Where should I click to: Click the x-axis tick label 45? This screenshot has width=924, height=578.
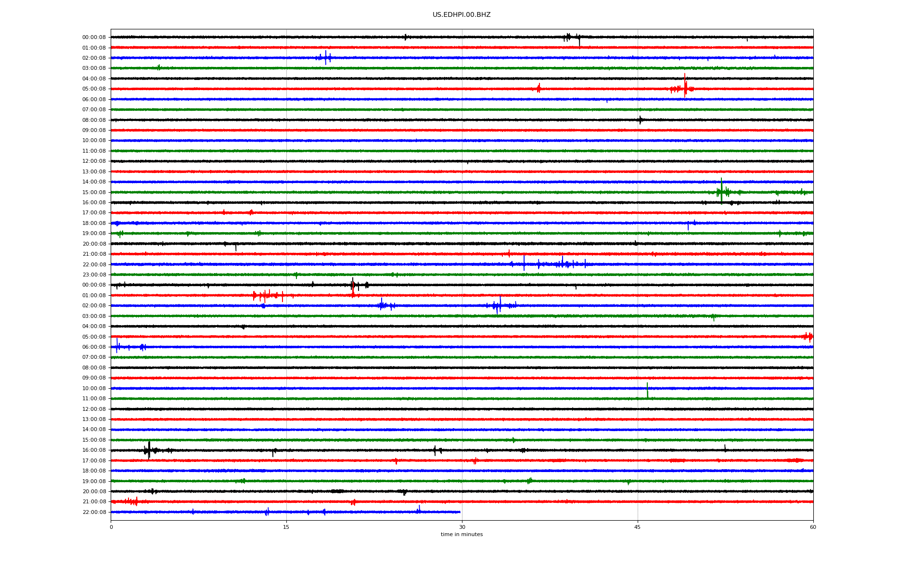click(x=637, y=527)
